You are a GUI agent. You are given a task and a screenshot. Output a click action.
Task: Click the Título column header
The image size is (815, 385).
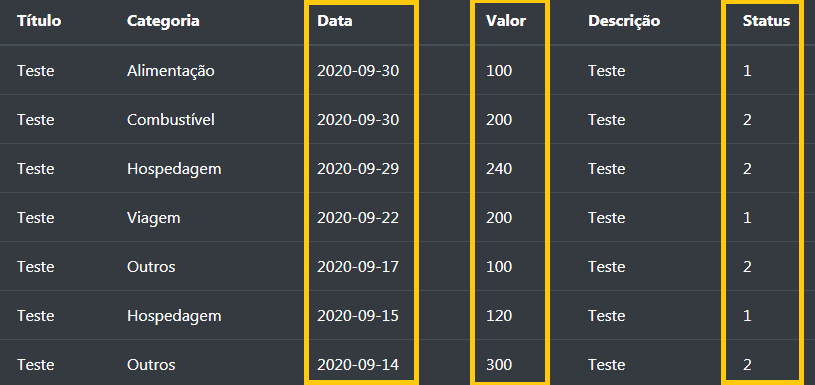(x=39, y=21)
